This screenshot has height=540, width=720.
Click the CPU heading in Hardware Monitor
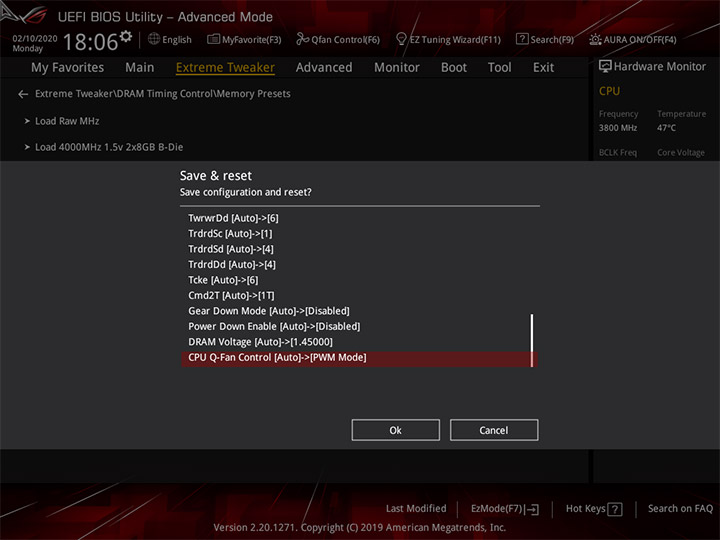click(609, 91)
